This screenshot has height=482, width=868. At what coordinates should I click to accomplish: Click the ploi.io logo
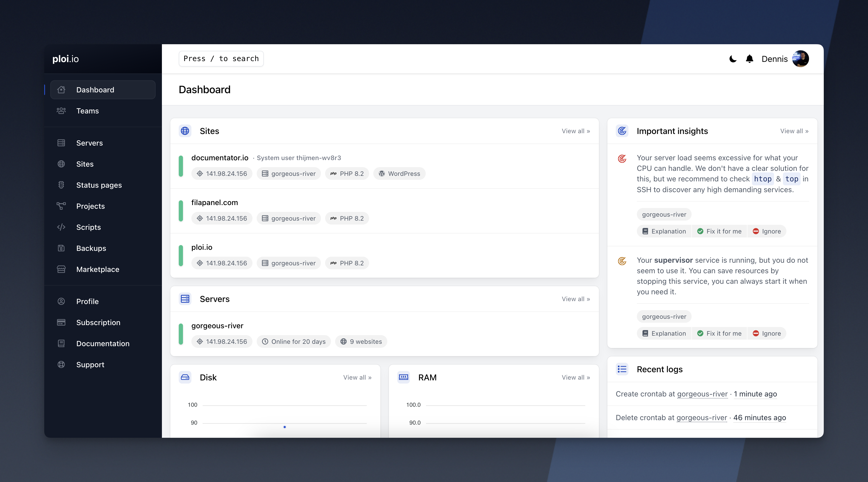coord(66,59)
